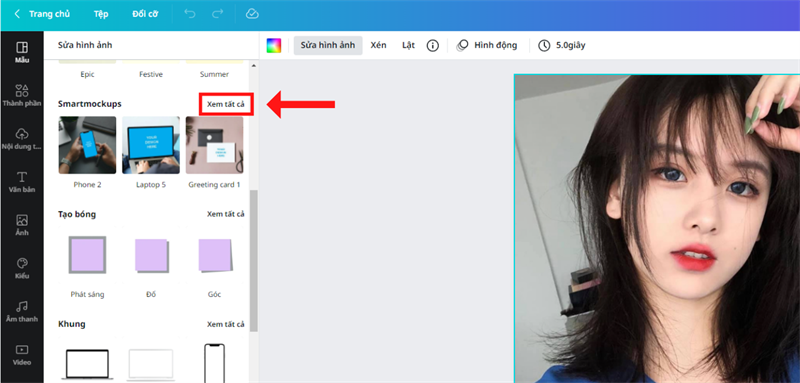Click the image info icon
This screenshot has height=383, width=800.
(x=433, y=45)
